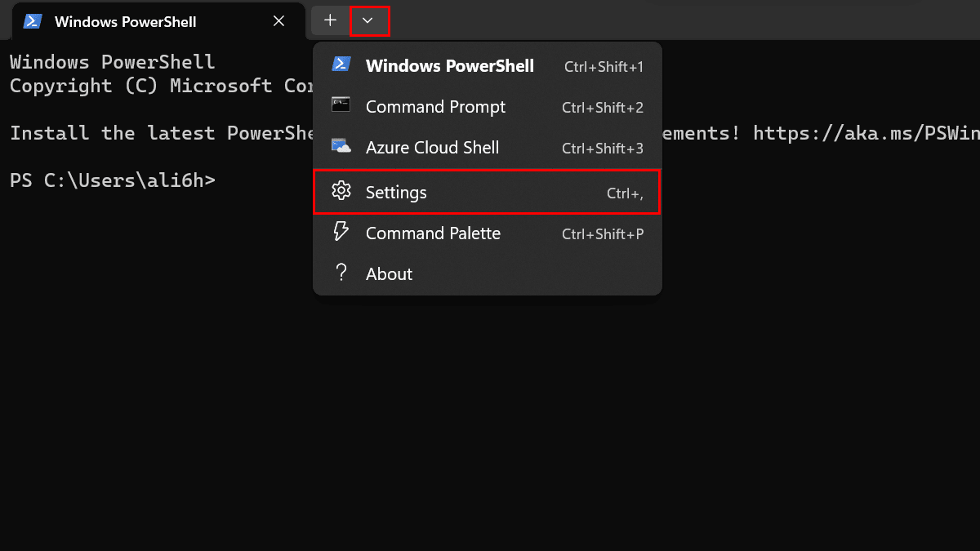Choose Azure Cloud Shell menu entry

click(432, 148)
